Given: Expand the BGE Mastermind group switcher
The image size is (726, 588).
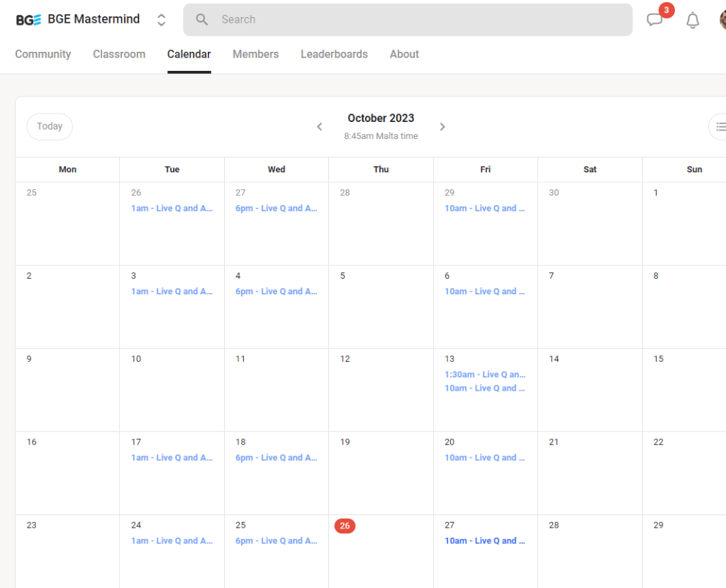Looking at the screenshot, I should point(162,20).
